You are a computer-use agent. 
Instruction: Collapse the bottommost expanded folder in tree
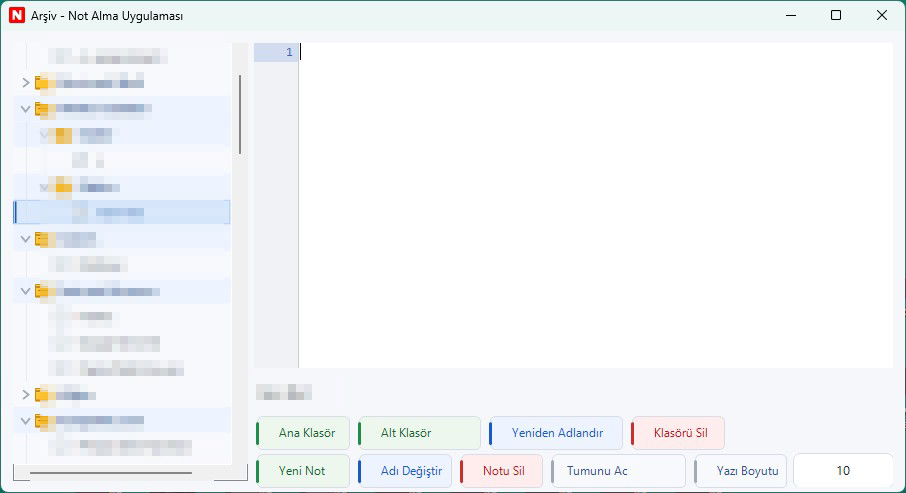point(26,421)
